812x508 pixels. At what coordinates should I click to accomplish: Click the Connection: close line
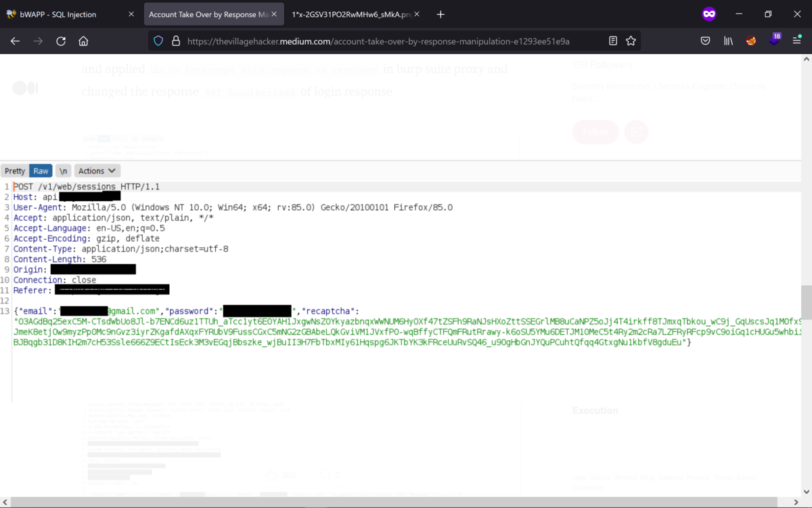coord(55,280)
